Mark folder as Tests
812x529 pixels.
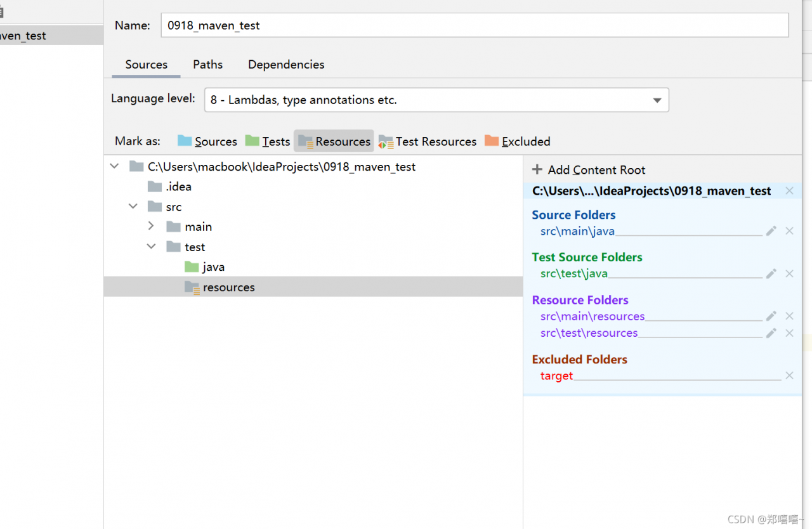coord(268,141)
